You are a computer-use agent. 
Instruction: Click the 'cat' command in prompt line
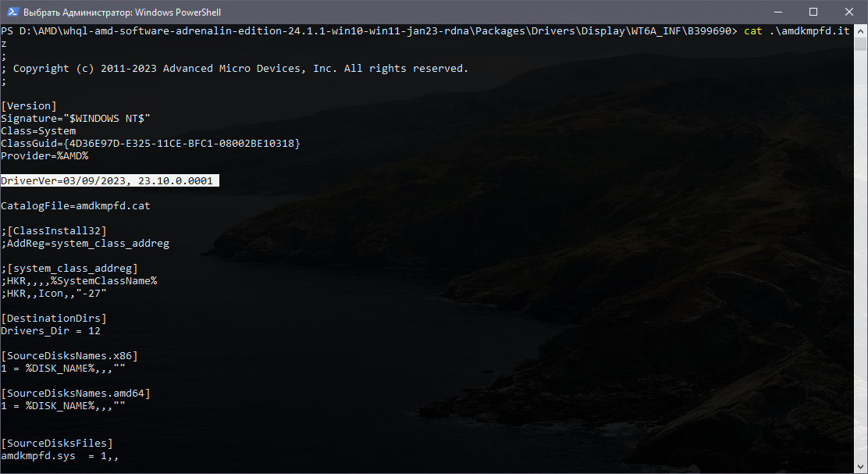(752, 31)
